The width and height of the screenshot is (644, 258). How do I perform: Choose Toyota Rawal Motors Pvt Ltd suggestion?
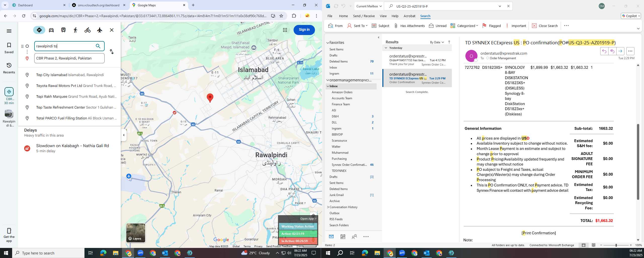(69, 86)
